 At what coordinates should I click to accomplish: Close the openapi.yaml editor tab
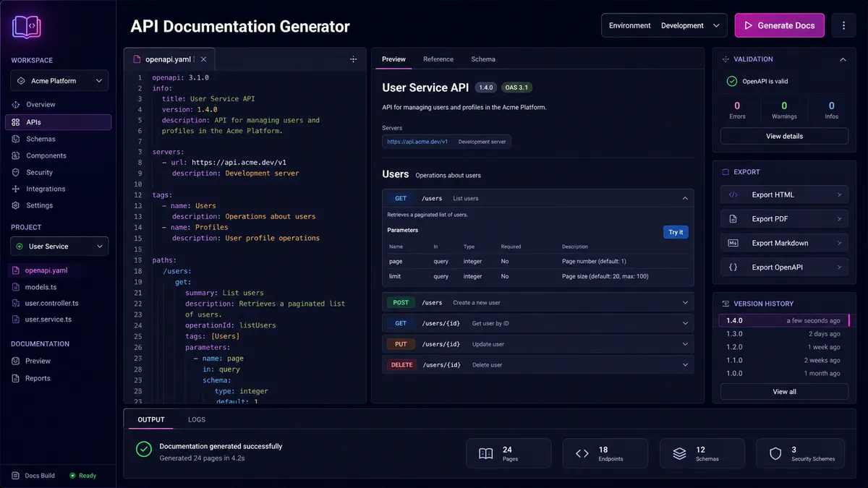[203, 59]
